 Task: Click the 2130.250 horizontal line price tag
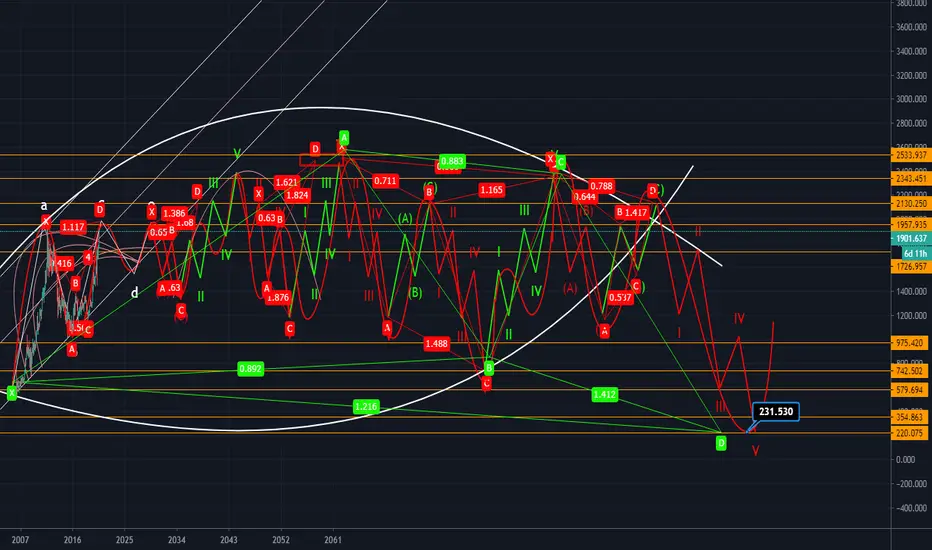point(911,203)
